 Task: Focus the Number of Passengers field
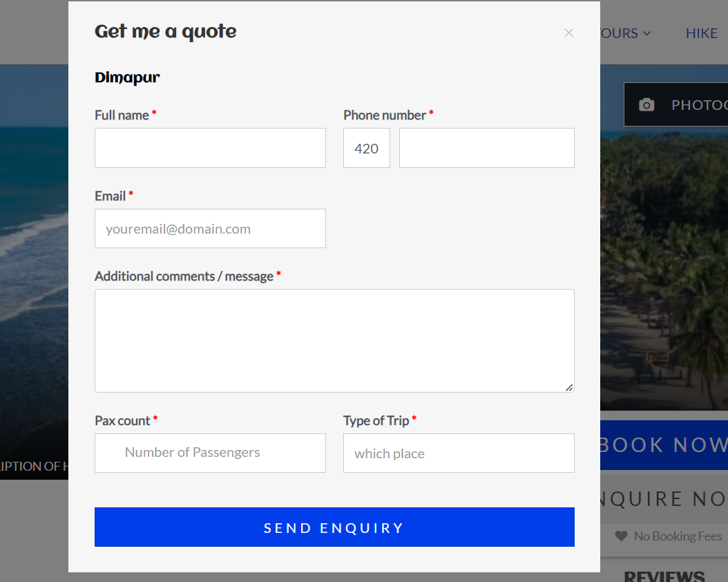[210, 453]
